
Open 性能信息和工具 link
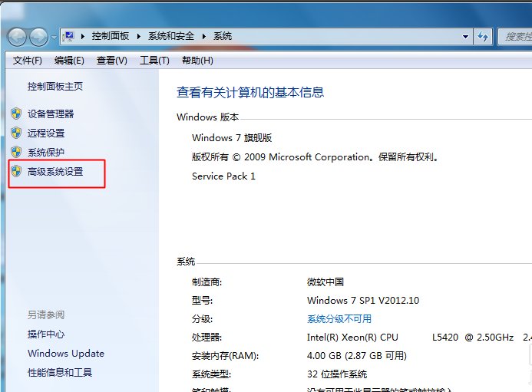[x=60, y=373]
